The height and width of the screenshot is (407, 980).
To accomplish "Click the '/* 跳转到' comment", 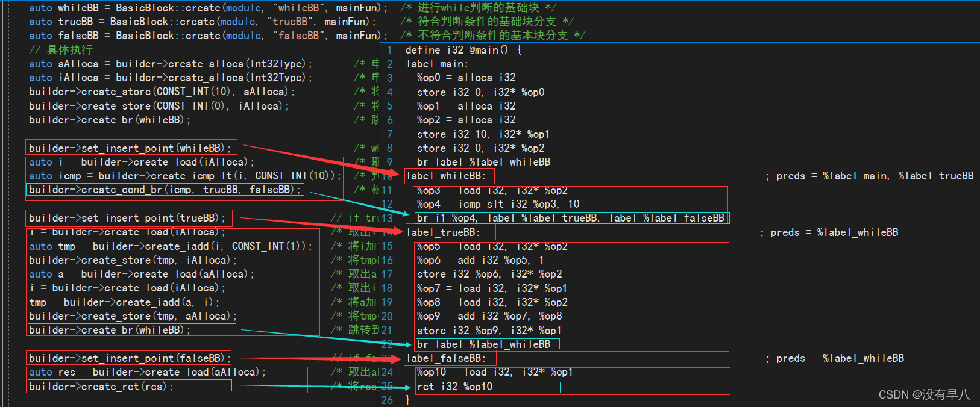I will tap(355, 330).
